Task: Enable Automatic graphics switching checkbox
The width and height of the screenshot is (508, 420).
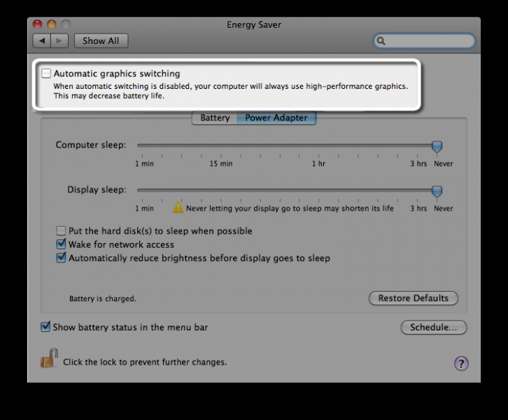Action: [x=46, y=73]
